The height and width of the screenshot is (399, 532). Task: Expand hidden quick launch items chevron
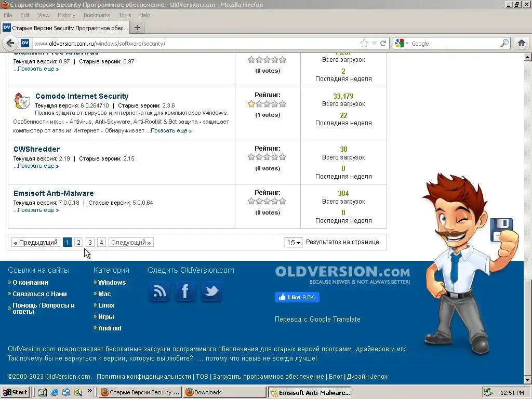tap(89, 391)
